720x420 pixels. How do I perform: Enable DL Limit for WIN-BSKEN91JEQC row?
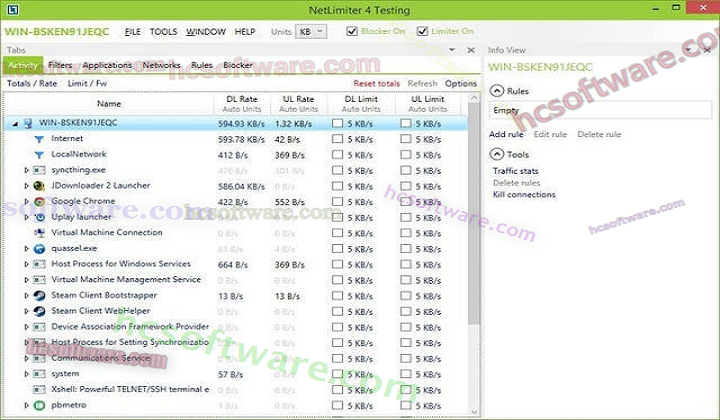tap(338, 123)
